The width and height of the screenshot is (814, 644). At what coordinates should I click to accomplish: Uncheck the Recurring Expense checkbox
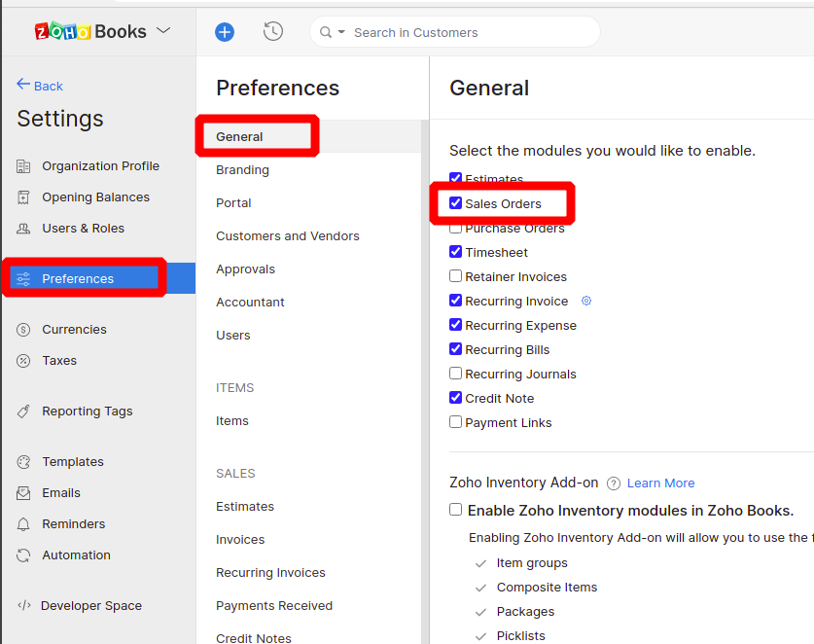(455, 325)
